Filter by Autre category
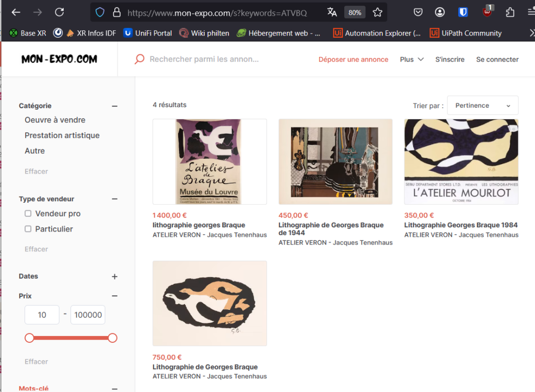 pos(34,151)
